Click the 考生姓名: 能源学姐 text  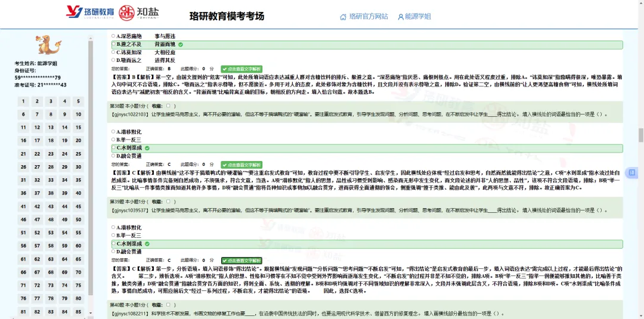[36, 64]
